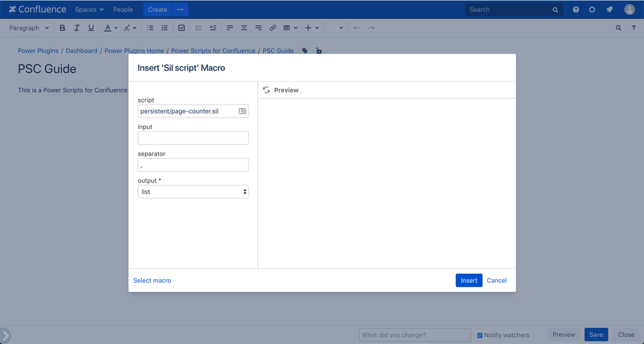Go to Power Plugins Home breadcrumb
The height and width of the screenshot is (344, 644).
(x=134, y=50)
